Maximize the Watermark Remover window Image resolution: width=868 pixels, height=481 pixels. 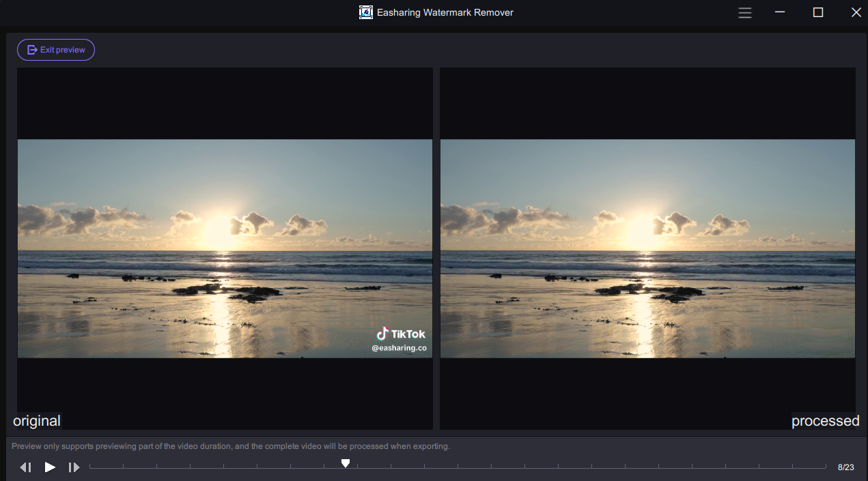click(x=818, y=12)
